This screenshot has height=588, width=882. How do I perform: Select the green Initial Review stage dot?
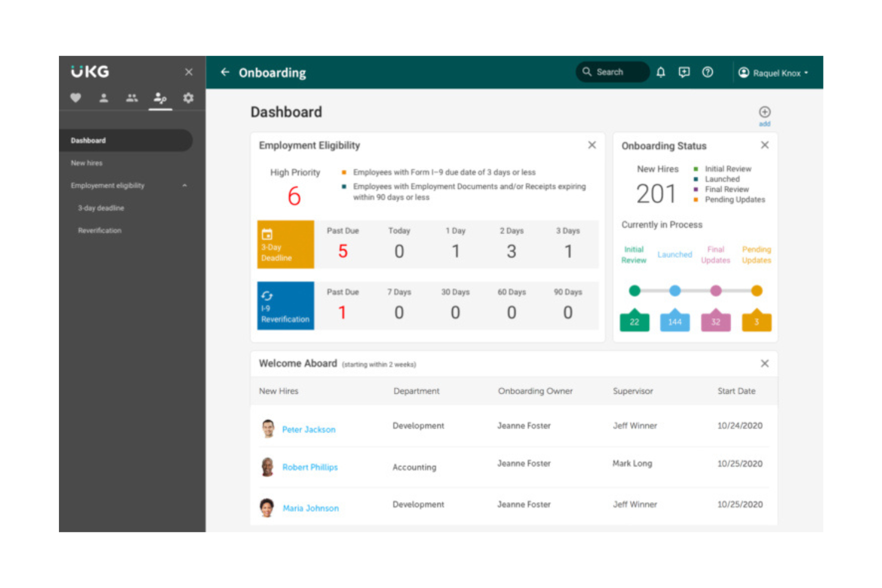[635, 291]
